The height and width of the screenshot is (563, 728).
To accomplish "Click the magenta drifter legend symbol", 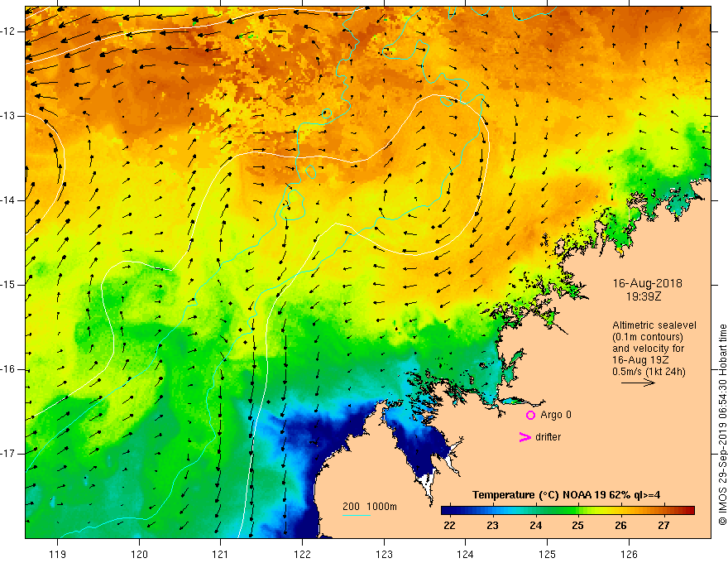I will 524,437.
